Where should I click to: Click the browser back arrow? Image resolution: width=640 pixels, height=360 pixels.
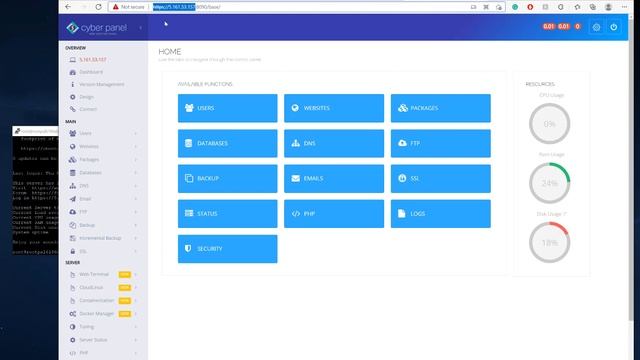pos(68,7)
